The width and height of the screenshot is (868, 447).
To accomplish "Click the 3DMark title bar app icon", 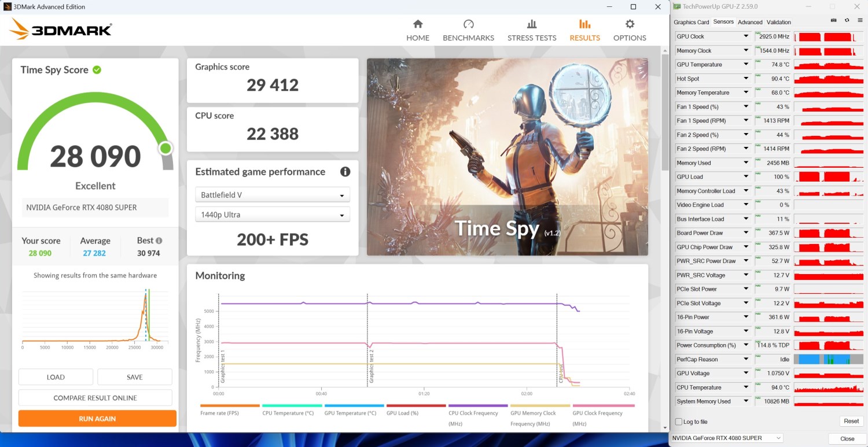I will pos(7,6).
